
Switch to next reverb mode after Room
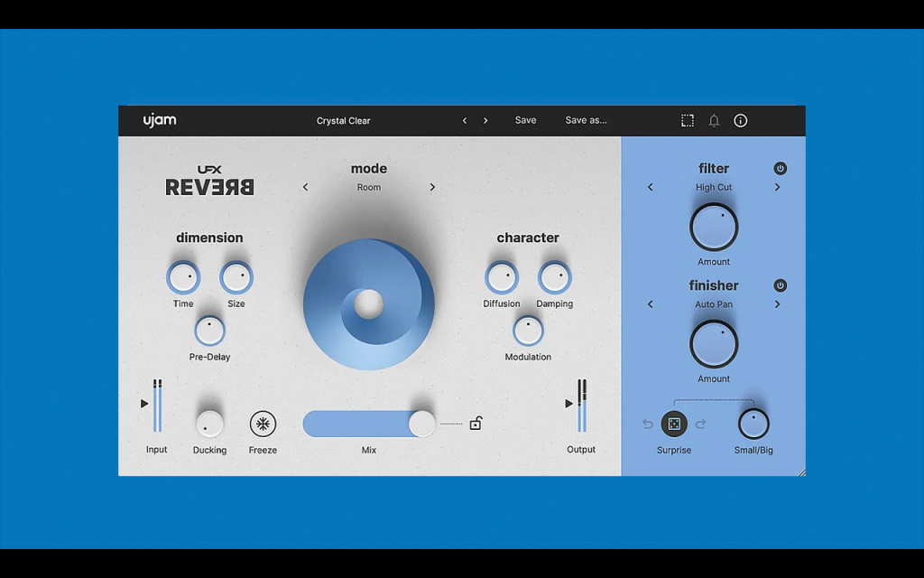432,187
